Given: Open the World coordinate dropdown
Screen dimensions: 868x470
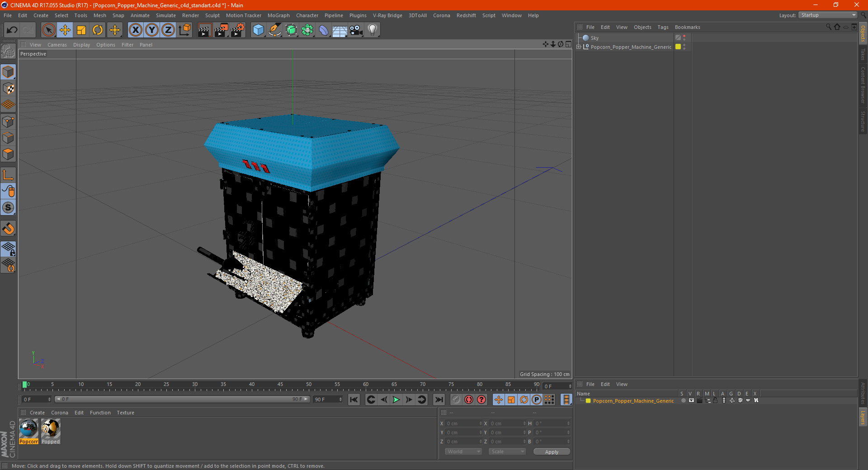Looking at the screenshot, I should (x=463, y=451).
